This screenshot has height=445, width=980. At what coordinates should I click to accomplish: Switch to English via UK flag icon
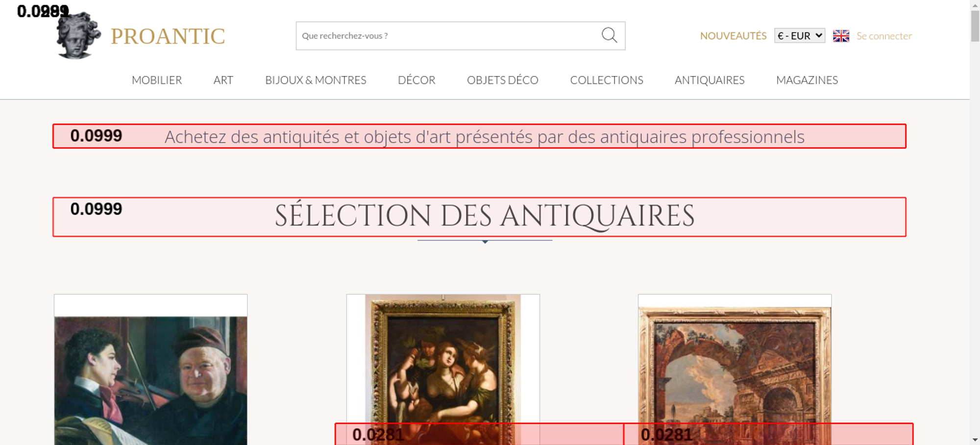pyautogui.click(x=841, y=36)
